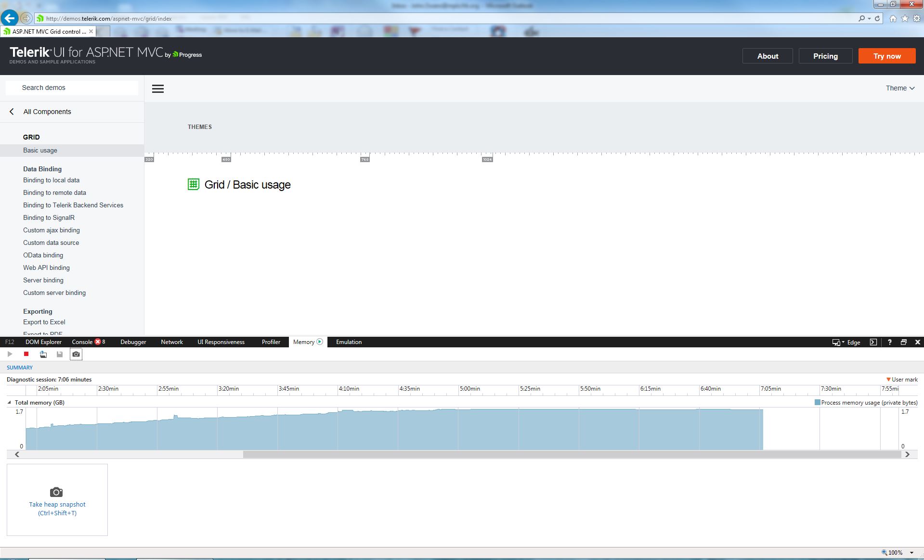Click the toolbar heap snapshot camera icon
Viewport: 924px width, 560px height.
[76, 354]
